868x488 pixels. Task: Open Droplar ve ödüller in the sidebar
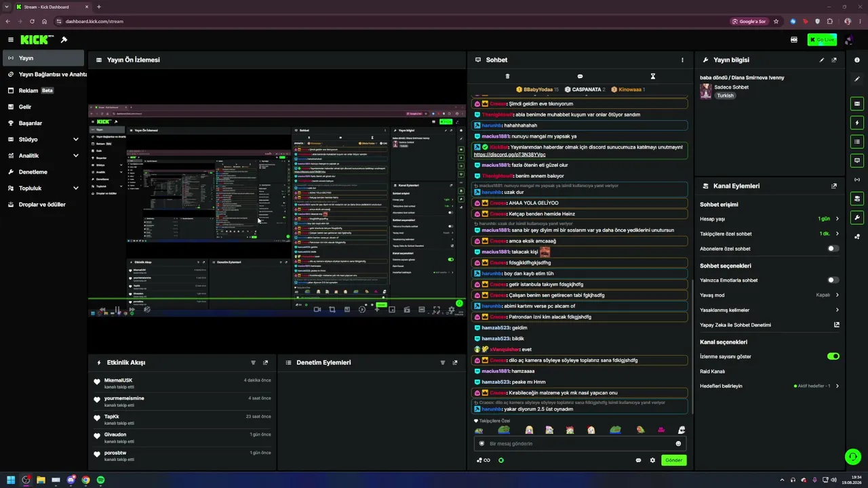(x=43, y=205)
